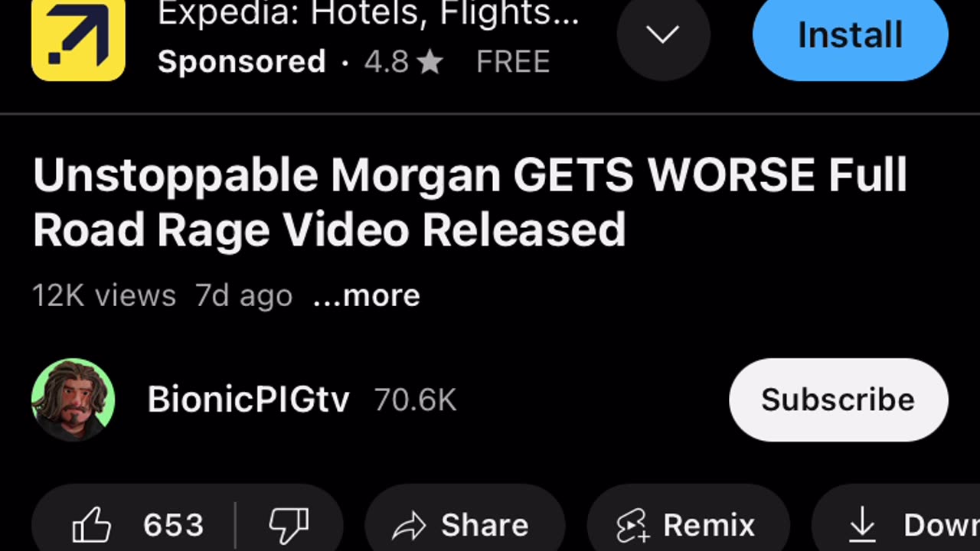
Task: Tap the 4.8 star rating
Action: click(403, 62)
